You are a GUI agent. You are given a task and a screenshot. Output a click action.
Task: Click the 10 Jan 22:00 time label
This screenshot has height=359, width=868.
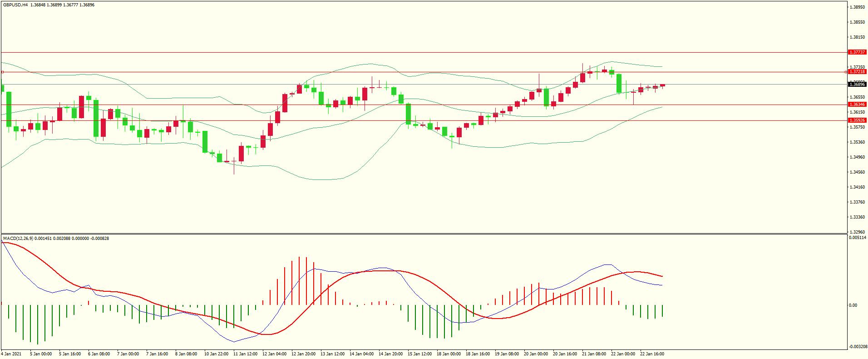[216, 354]
